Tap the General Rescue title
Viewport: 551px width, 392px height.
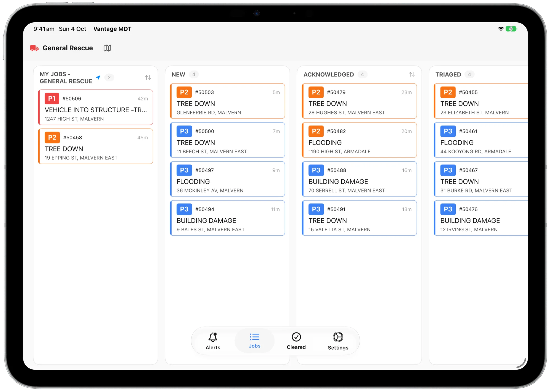(68, 48)
